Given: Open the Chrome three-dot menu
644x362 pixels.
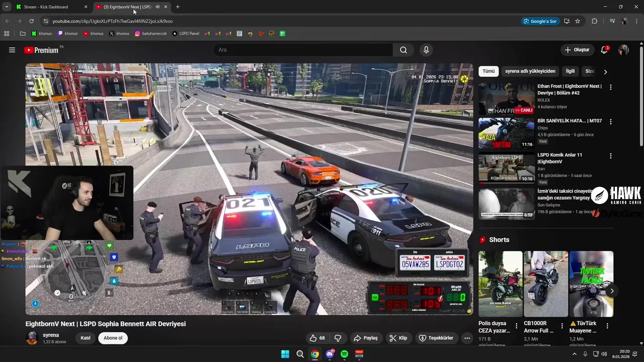Looking at the screenshot, I should 636,21.
